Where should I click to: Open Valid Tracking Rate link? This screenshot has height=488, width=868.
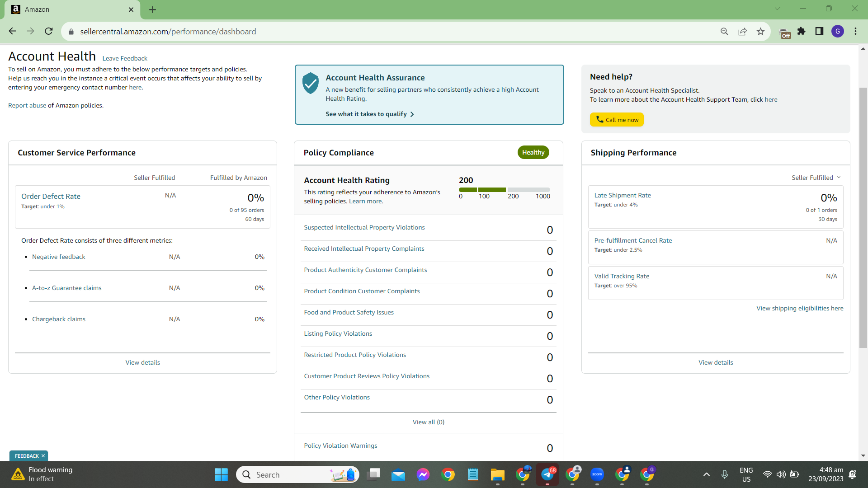[622, 276]
